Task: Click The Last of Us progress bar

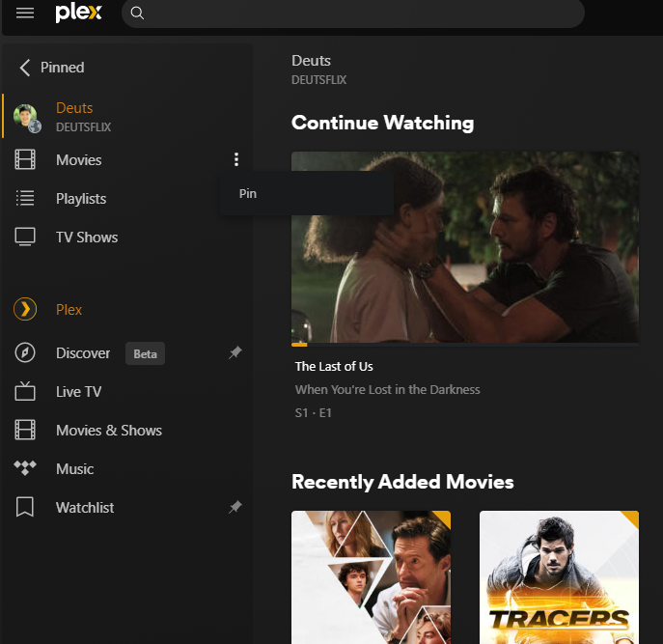Action: tap(465, 345)
